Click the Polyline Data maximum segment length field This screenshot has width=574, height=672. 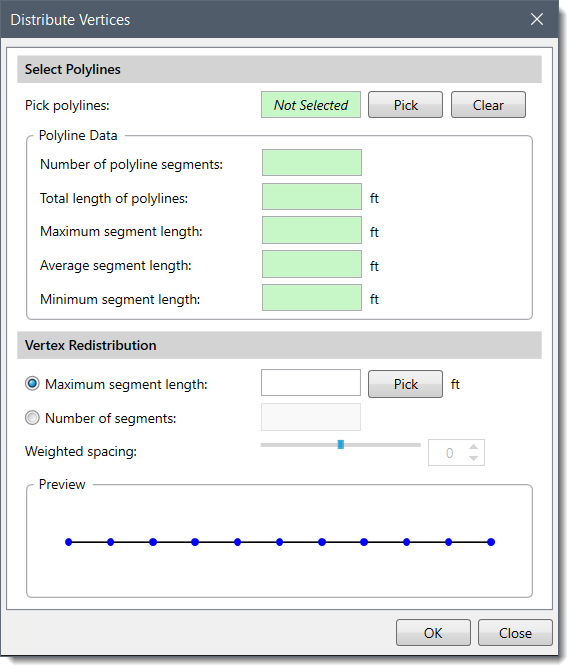tap(312, 230)
